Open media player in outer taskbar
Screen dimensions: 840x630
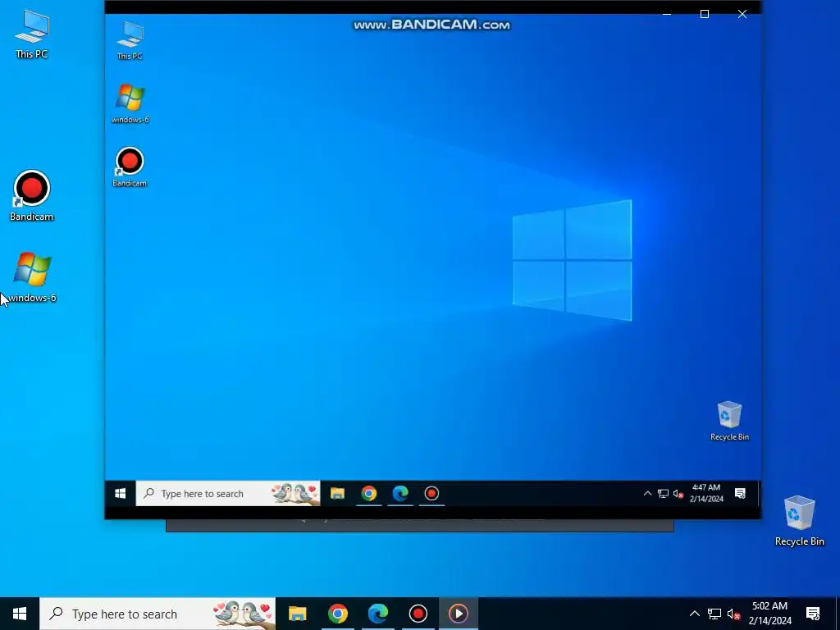458,614
